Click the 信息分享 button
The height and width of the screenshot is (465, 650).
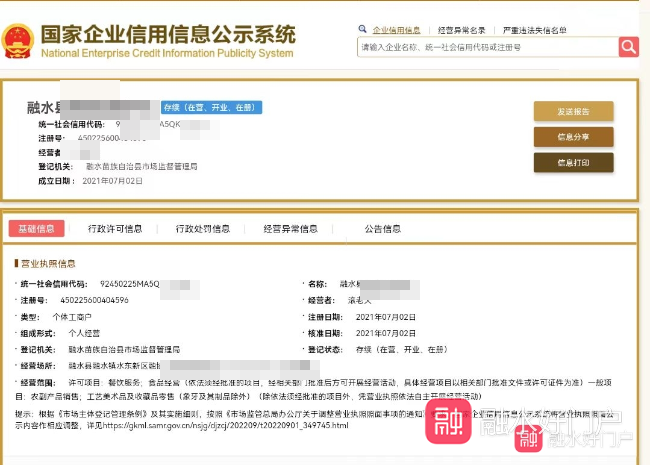pos(573,137)
